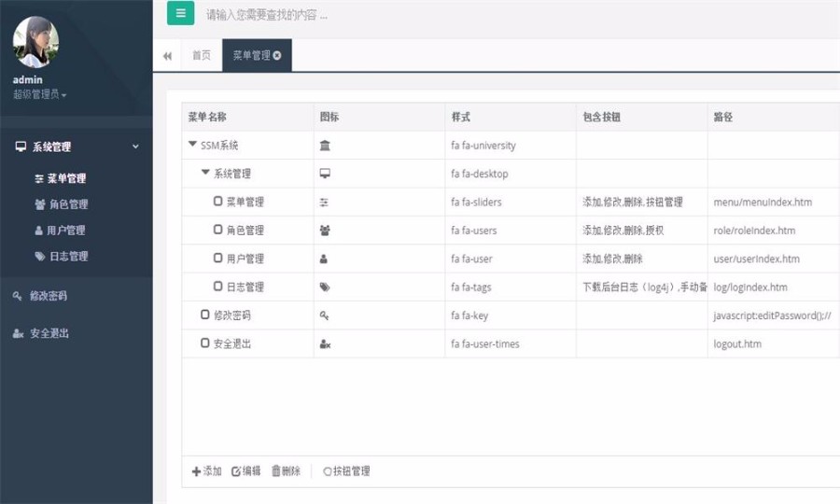Click the double-left arrow tab scroll icon
Screen dimensions: 840x504
tap(167, 56)
